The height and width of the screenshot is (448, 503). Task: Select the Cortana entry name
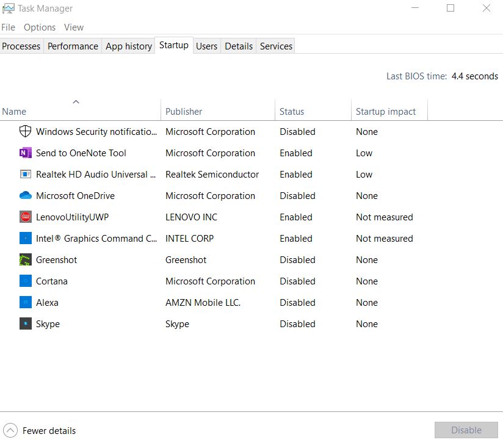(x=52, y=281)
